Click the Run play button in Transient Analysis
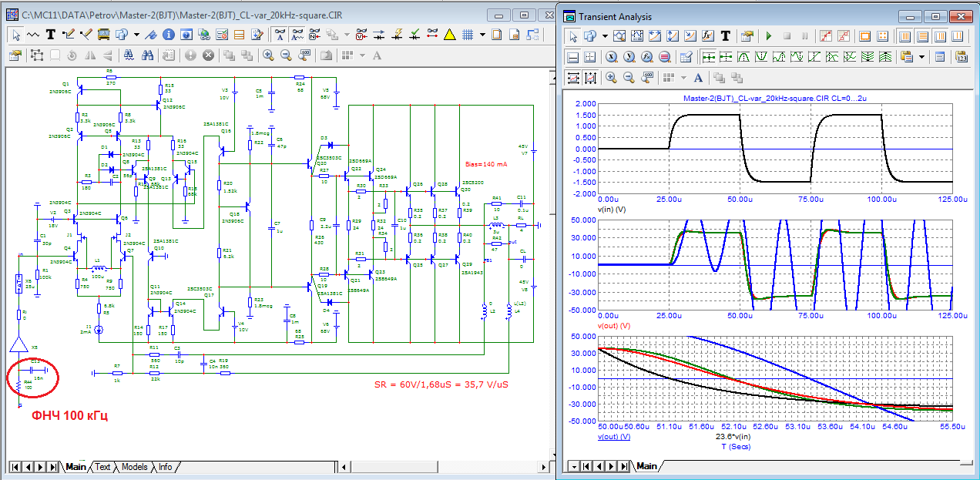 (x=768, y=36)
